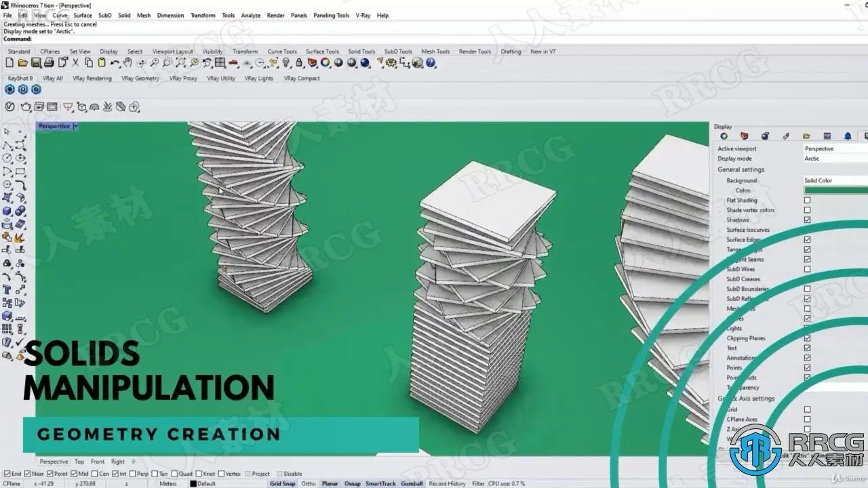Toggle Shade vertex colors checkbox

pos(807,210)
